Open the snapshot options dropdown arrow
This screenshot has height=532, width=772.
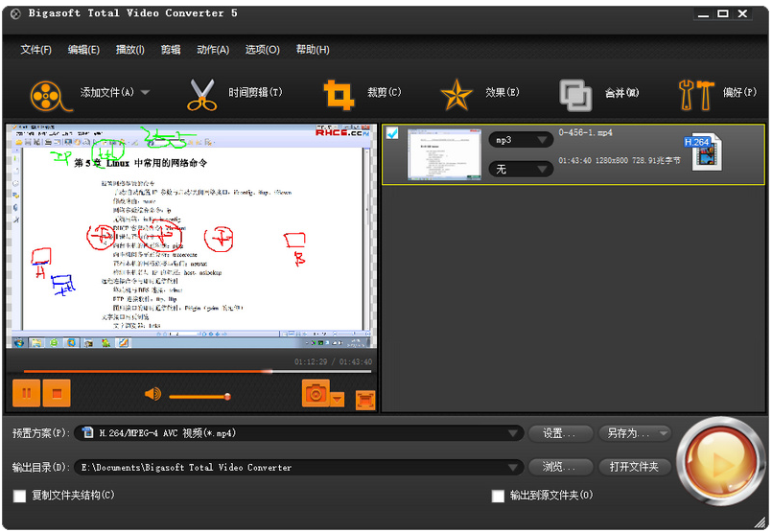click(338, 399)
